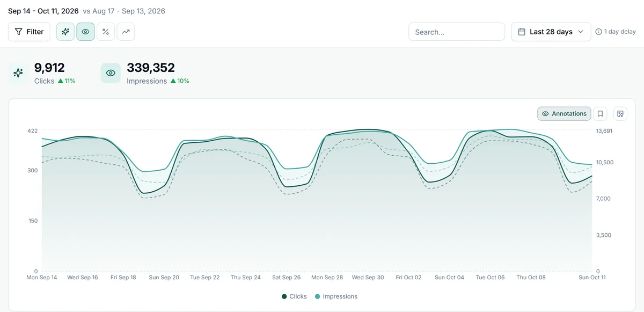This screenshot has height=312, width=644.
Task: Click the Mon Sep 14 axis label
Action: point(42,278)
